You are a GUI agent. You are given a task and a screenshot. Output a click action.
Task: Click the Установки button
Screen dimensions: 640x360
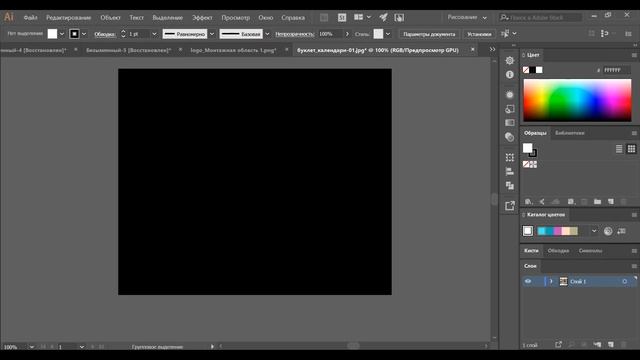479,34
